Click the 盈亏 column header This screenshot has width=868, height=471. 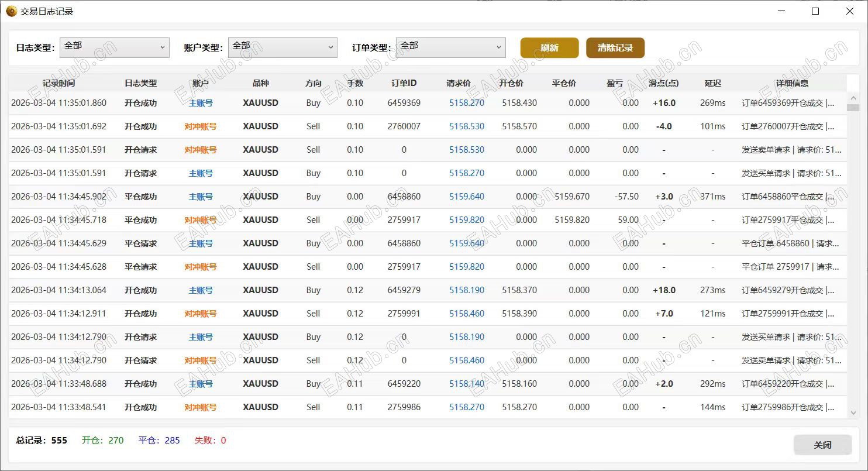[x=615, y=83]
